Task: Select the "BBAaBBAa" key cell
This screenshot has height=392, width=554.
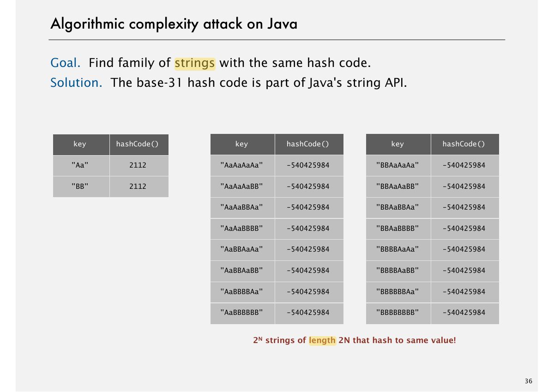Action: point(398,207)
